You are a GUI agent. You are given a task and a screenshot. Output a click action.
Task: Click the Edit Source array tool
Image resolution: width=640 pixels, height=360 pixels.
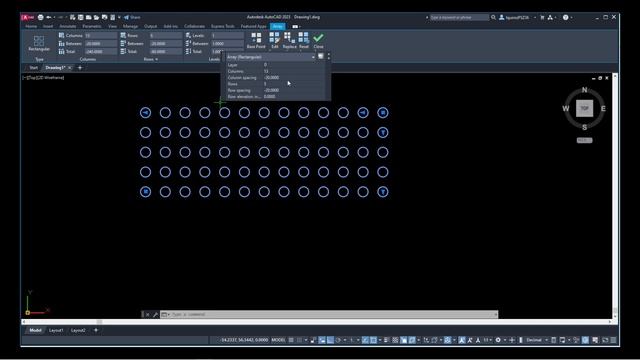point(274,40)
